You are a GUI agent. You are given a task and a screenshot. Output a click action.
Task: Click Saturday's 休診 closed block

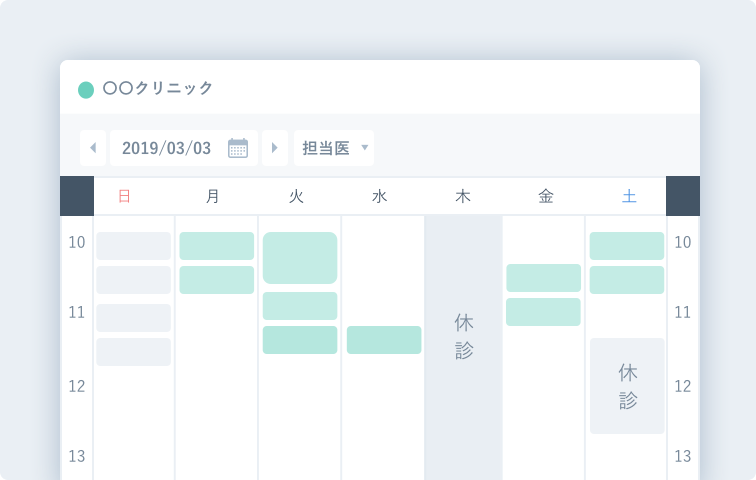click(x=627, y=386)
